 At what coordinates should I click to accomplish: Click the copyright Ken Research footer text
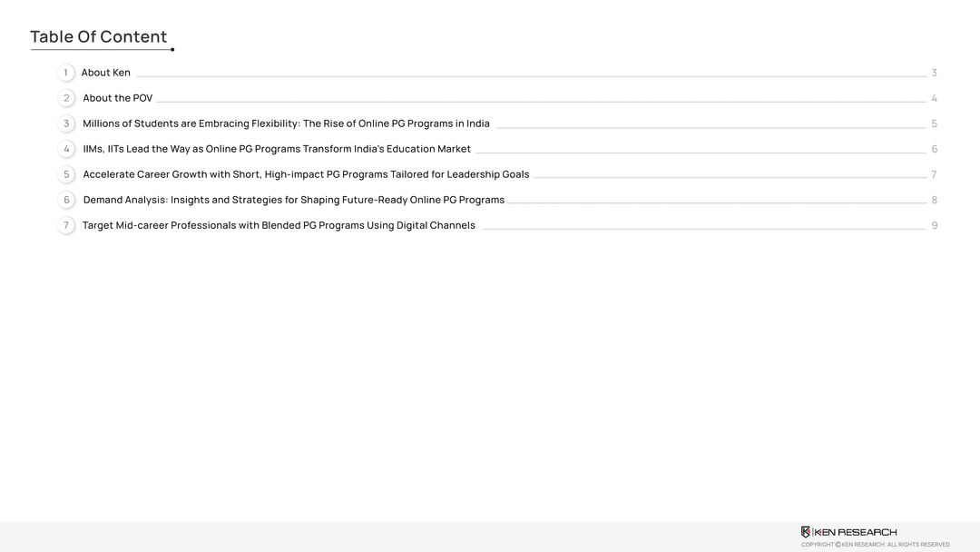click(875, 545)
